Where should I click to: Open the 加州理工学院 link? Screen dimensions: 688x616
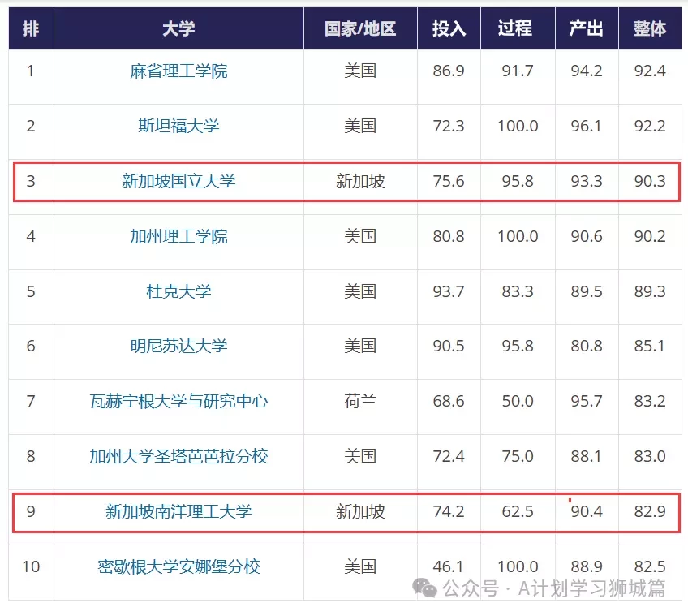178,237
